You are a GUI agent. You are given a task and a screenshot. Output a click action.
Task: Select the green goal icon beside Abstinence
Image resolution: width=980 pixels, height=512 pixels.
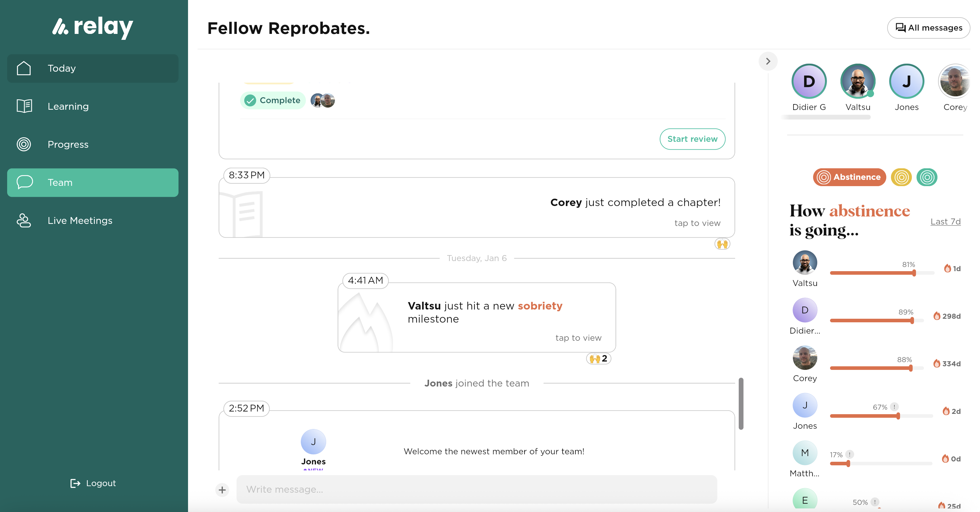click(927, 177)
